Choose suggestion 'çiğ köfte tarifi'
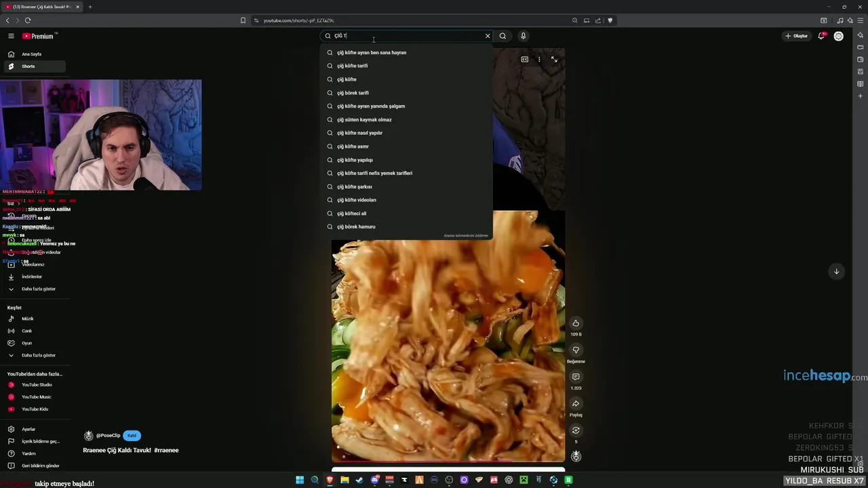The height and width of the screenshot is (488, 868). (x=407, y=66)
